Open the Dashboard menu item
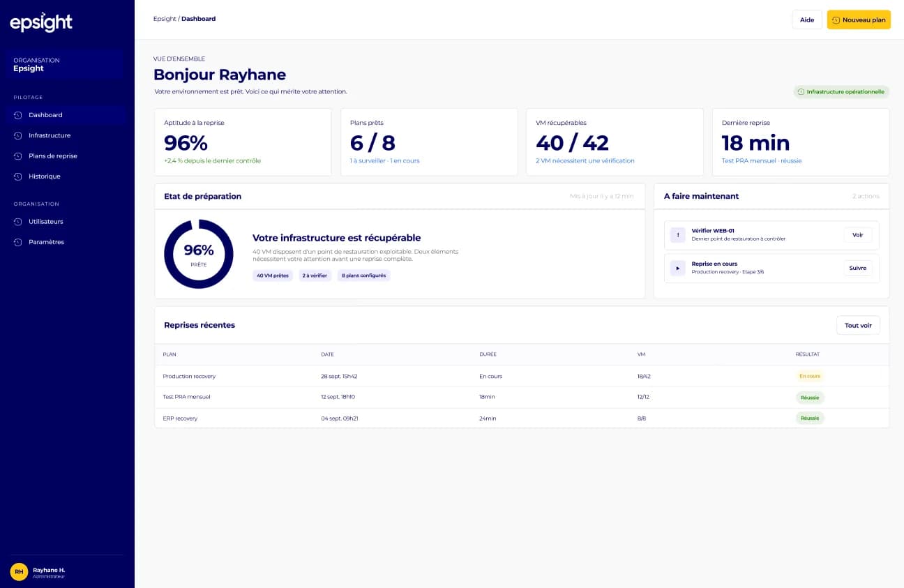The width and height of the screenshot is (904, 588). tap(67, 115)
